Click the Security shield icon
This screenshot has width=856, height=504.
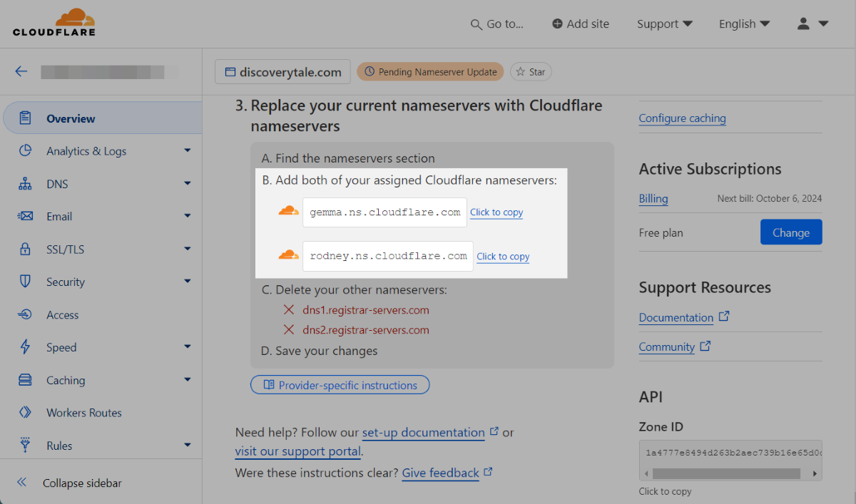(26, 282)
